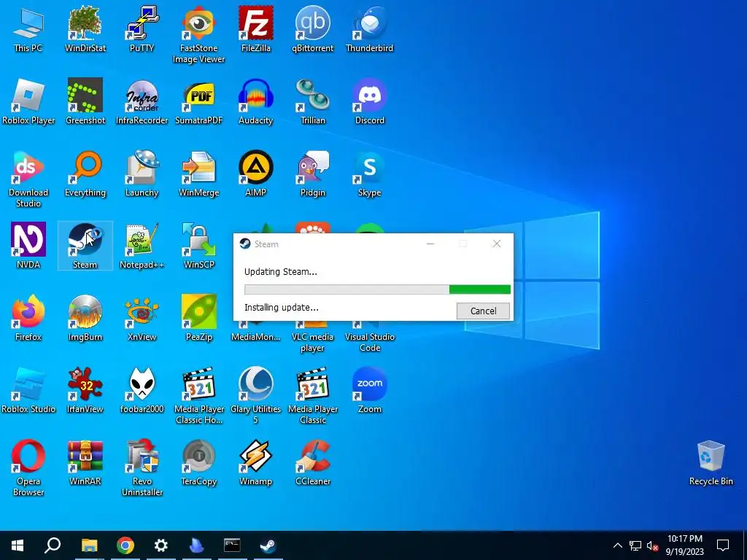The image size is (747, 560).
Task: Select the PeaZip shortcut
Action: coord(198,319)
